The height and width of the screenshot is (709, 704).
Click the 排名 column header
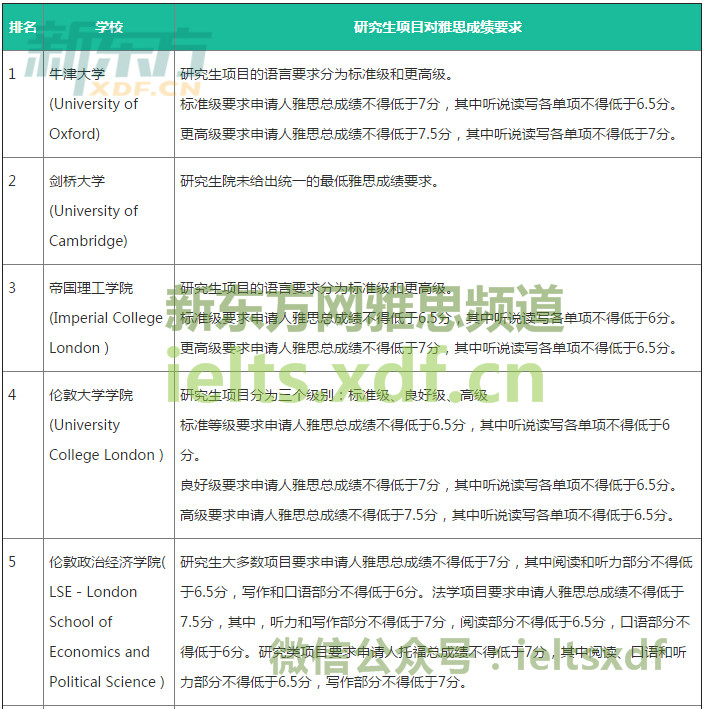click(23, 27)
